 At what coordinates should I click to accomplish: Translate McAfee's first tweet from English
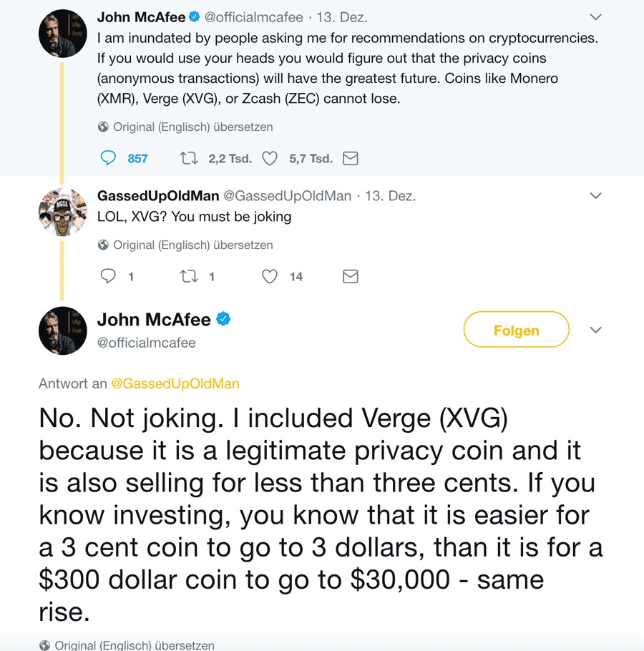coord(192,127)
